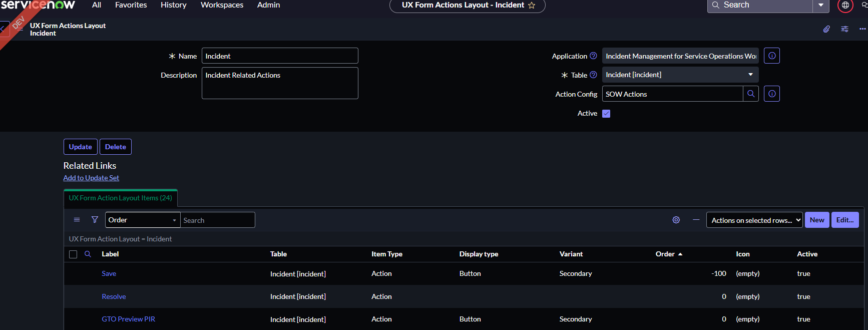
Task: Show Action Config record info icon
Action: [x=772, y=94]
